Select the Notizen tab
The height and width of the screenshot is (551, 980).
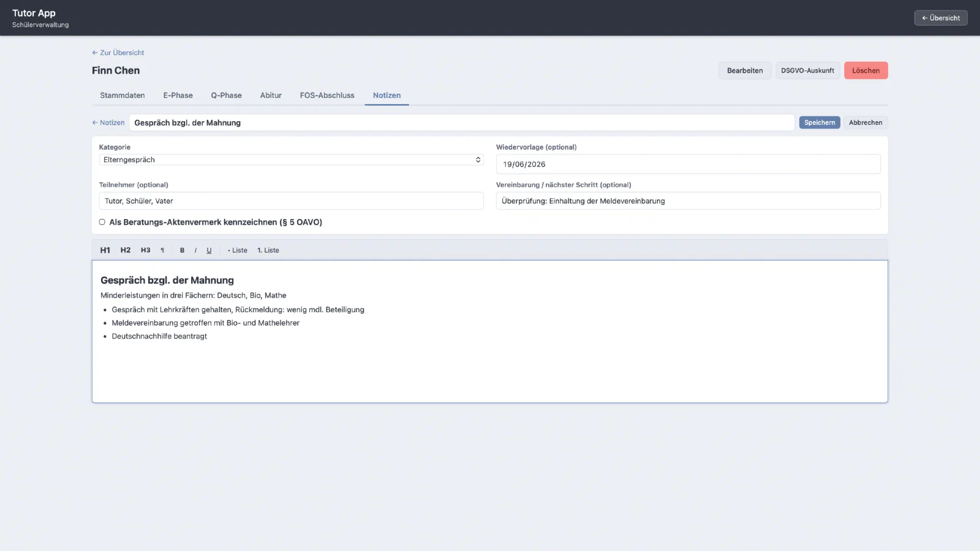(x=387, y=96)
